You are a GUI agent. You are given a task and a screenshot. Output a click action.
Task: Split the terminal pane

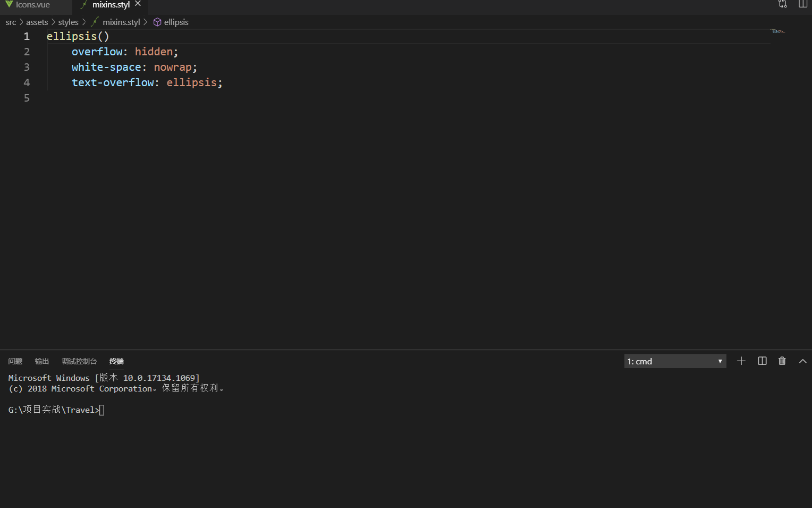tap(762, 361)
